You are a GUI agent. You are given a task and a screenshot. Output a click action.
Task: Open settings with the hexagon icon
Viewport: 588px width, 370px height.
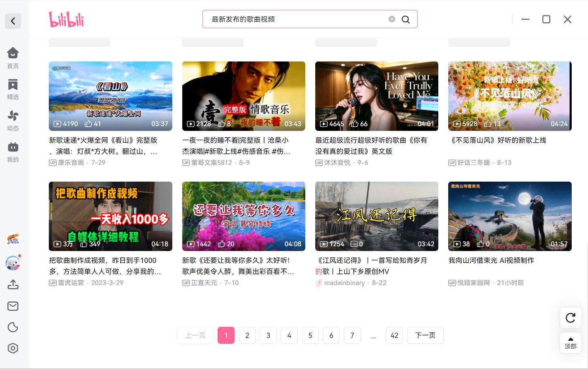(x=13, y=348)
